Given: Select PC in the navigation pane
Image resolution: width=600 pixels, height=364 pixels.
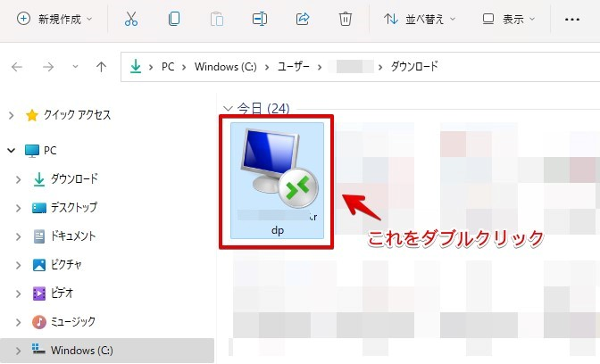Looking at the screenshot, I should 41,151.
